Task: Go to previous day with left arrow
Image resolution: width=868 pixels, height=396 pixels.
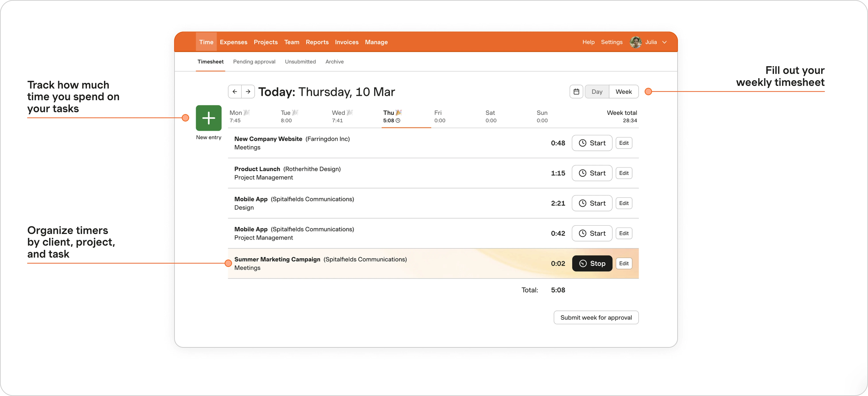Action: click(235, 91)
